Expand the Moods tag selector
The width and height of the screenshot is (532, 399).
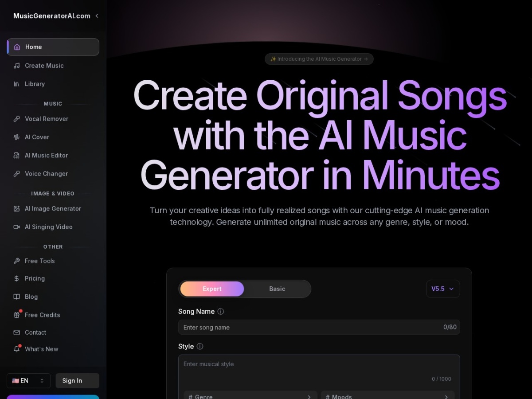click(388, 395)
